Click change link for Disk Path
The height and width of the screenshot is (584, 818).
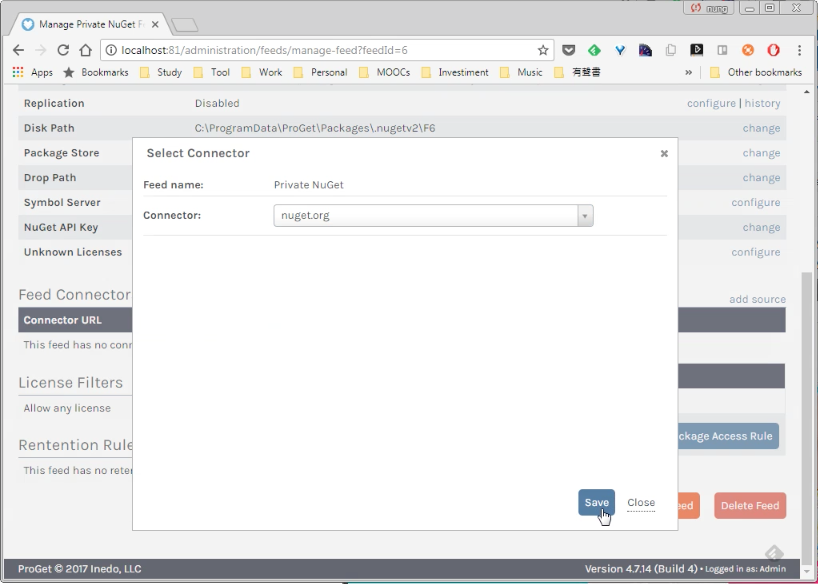(x=761, y=128)
